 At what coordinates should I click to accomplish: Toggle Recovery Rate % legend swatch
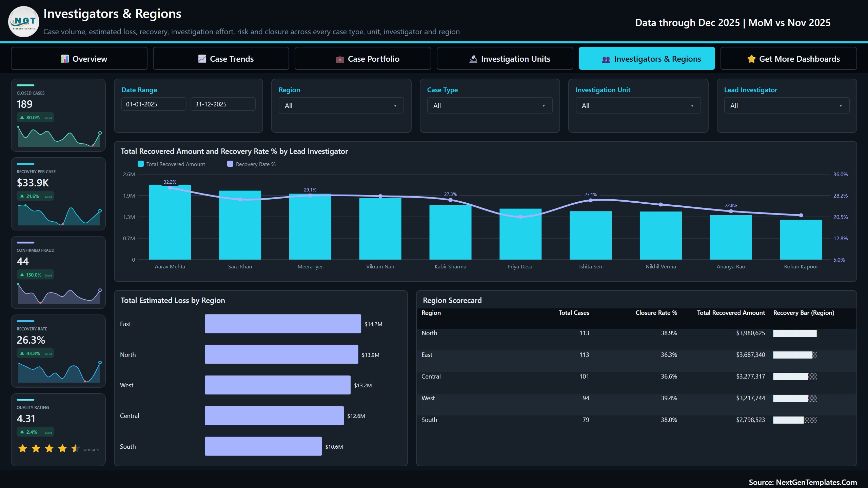point(230,164)
